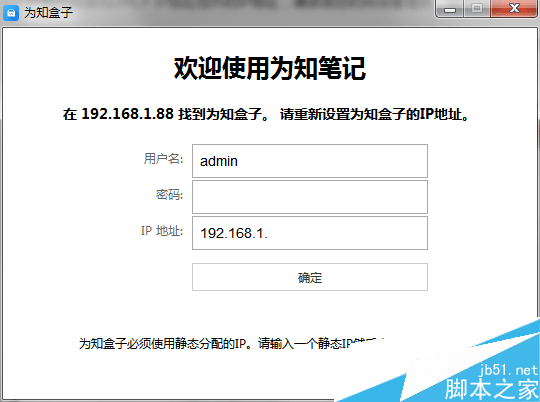540x402 pixels.
Task: Close the 为知盒子 window
Action: click(x=514, y=9)
